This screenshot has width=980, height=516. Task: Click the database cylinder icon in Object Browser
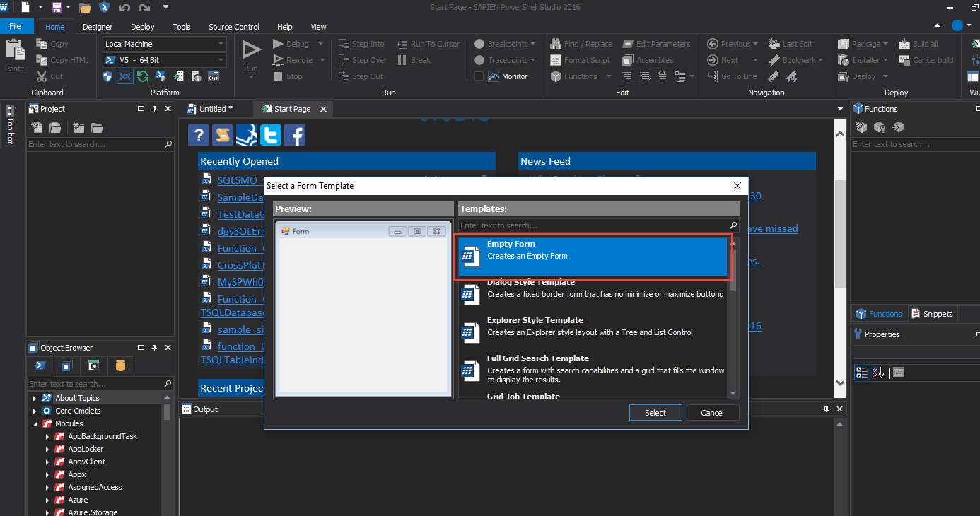[x=120, y=365]
